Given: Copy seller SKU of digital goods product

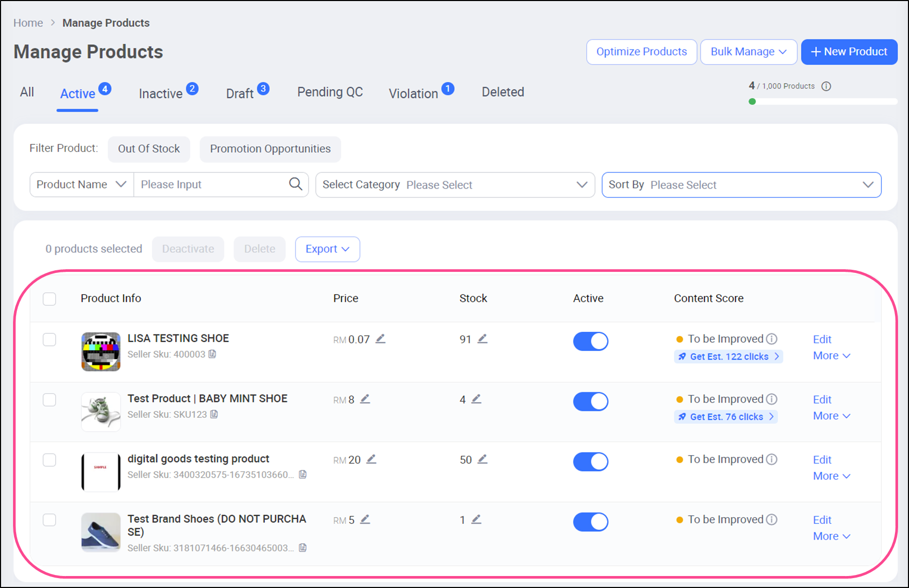Looking at the screenshot, I should (302, 474).
